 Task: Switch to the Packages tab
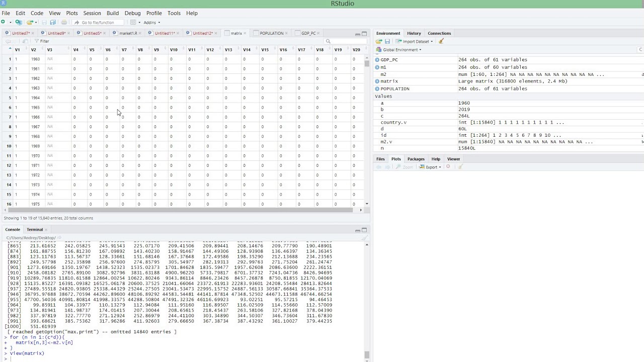click(416, 159)
